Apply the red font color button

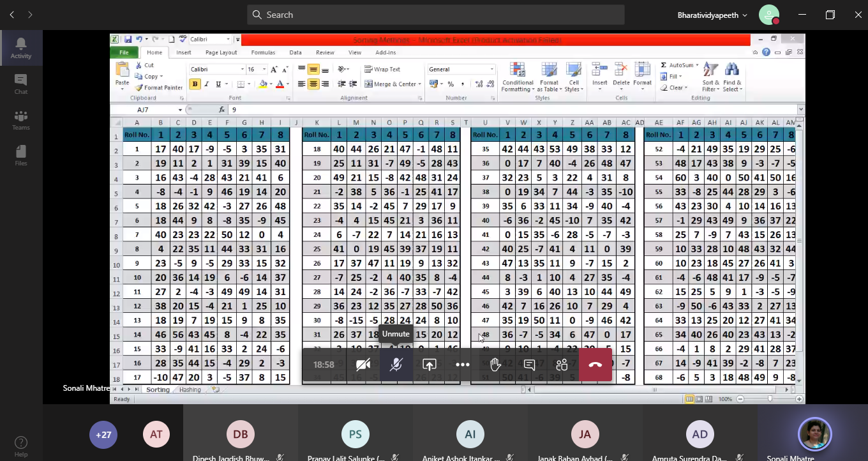[x=279, y=84]
